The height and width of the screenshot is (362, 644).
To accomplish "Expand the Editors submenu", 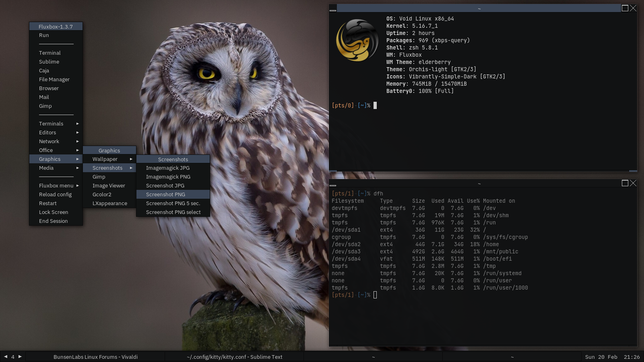I will [x=56, y=133].
